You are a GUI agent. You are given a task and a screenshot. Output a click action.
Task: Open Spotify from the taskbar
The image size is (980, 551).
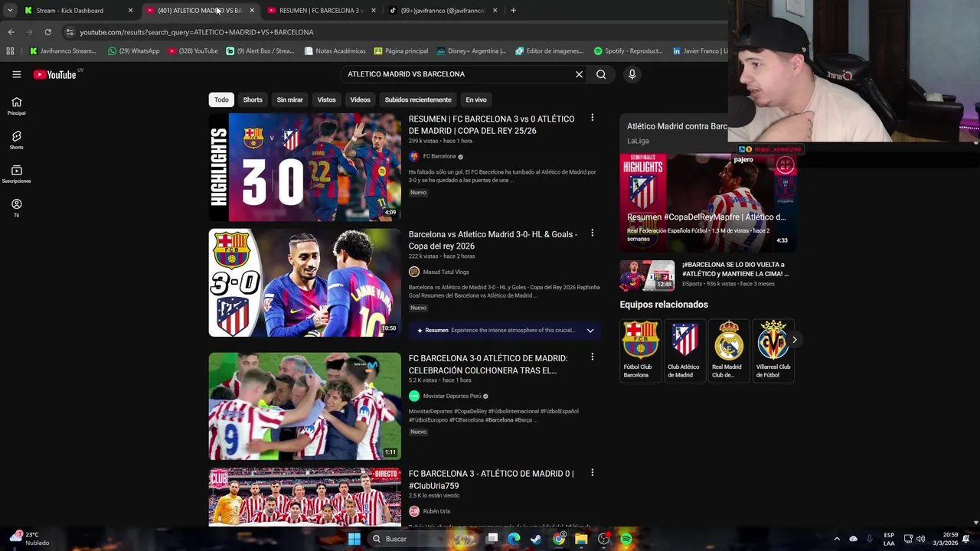click(x=626, y=539)
